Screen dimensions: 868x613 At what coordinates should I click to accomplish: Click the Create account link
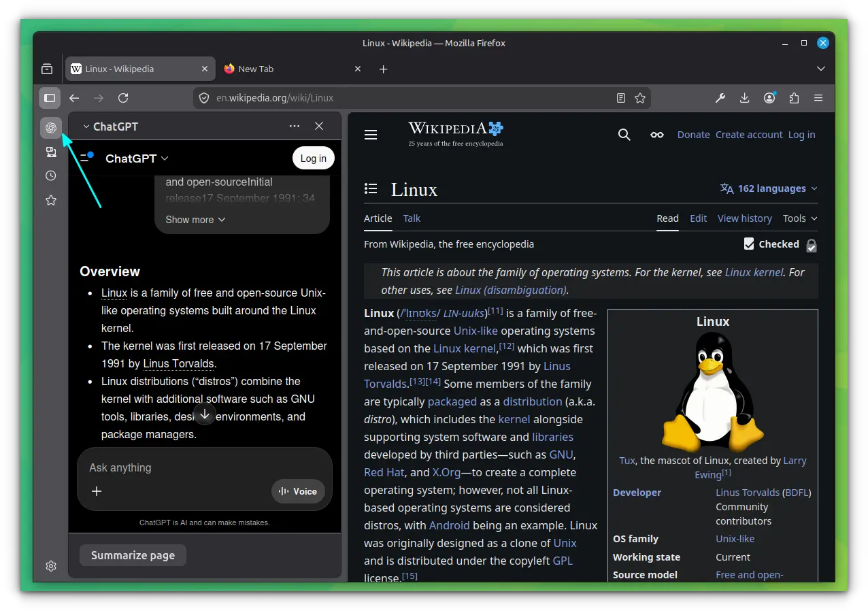pos(749,135)
